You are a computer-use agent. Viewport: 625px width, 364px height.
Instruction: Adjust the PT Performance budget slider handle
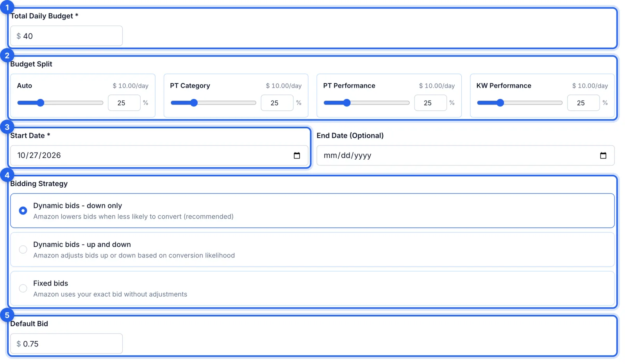point(347,103)
